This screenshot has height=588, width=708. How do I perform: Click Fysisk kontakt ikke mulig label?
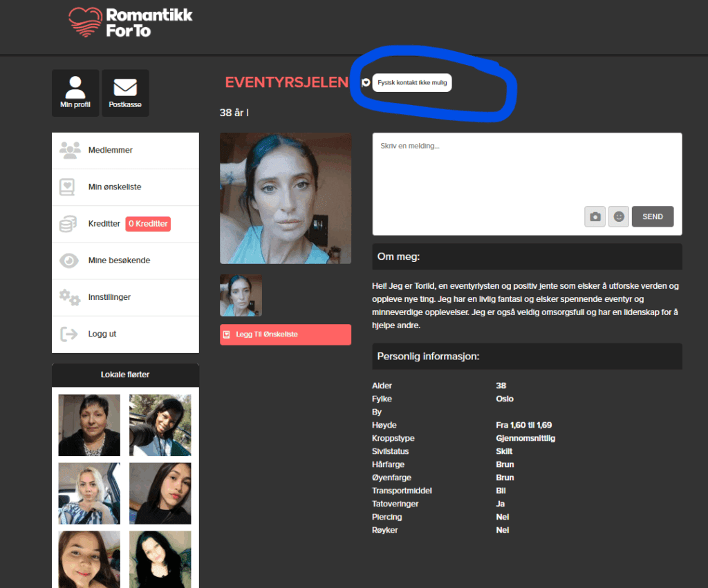click(x=412, y=83)
